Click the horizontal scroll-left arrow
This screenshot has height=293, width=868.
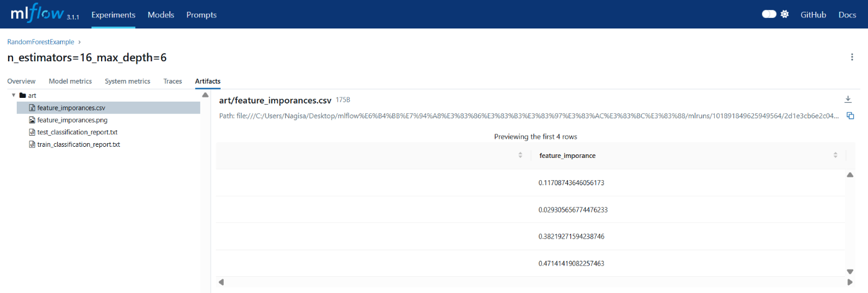221,282
